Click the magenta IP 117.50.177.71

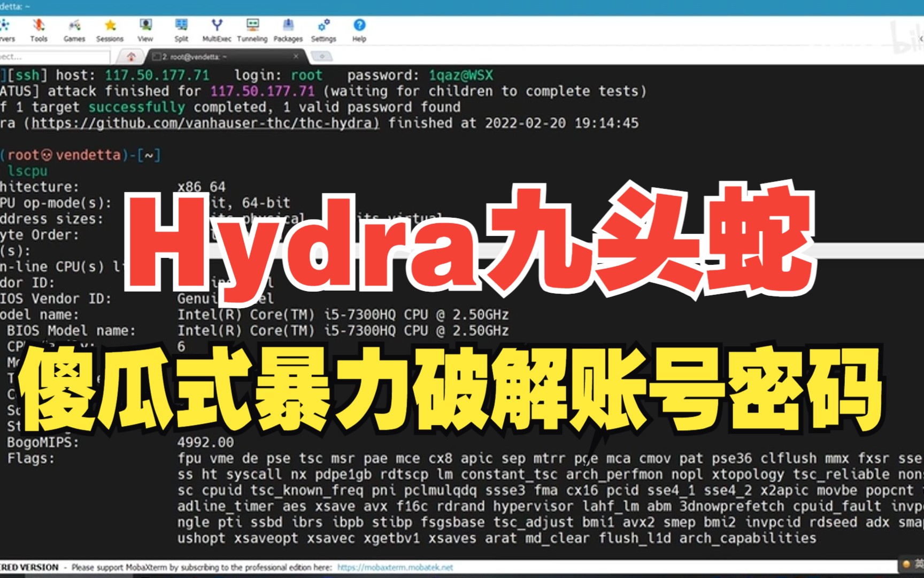tap(263, 92)
